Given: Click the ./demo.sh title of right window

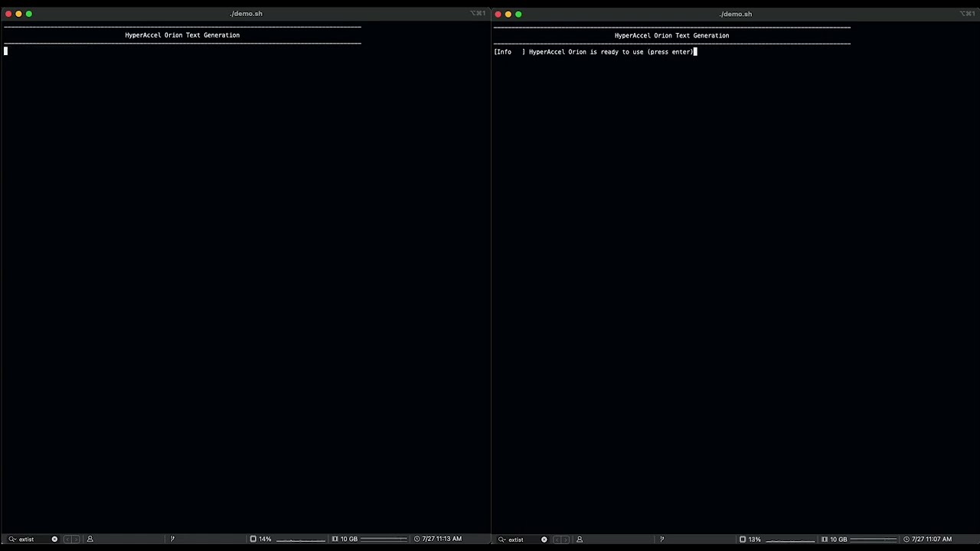Looking at the screenshot, I should 736,14.
